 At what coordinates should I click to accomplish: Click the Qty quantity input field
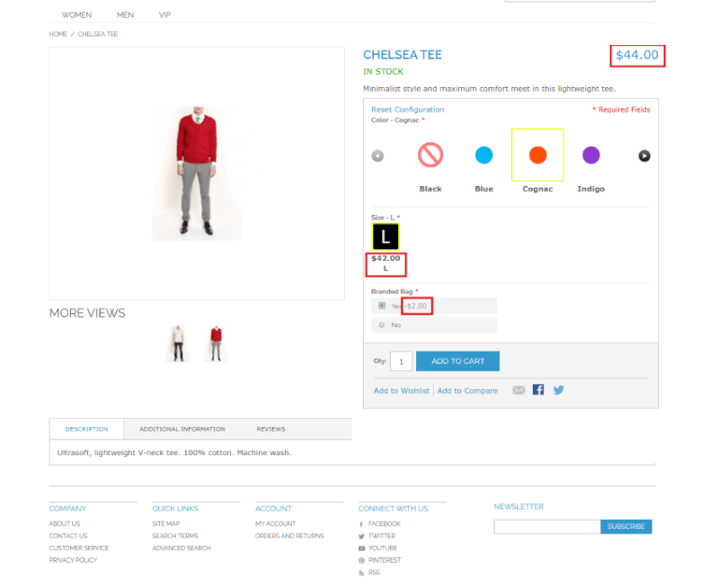click(x=401, y=361)
